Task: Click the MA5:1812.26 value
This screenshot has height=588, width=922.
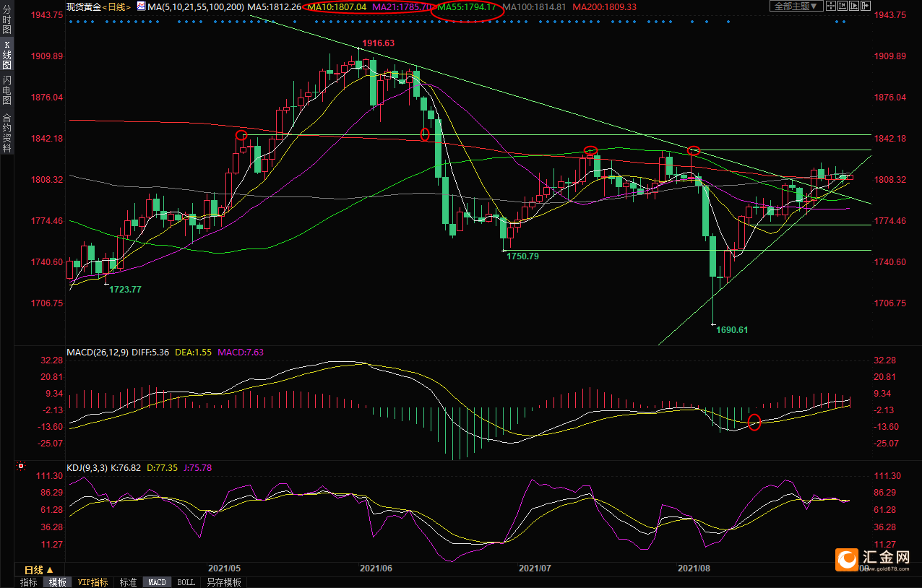Action: coord(274,7)
